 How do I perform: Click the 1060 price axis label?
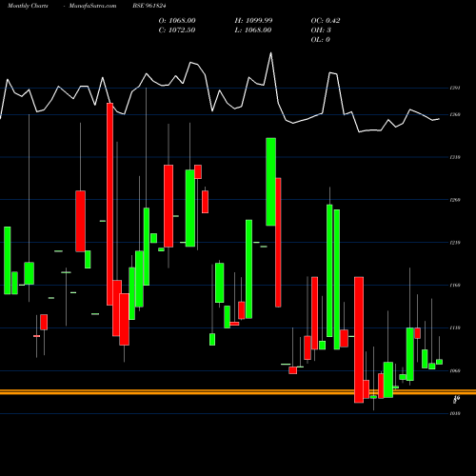pyautogui.click(x=455, y=370)
